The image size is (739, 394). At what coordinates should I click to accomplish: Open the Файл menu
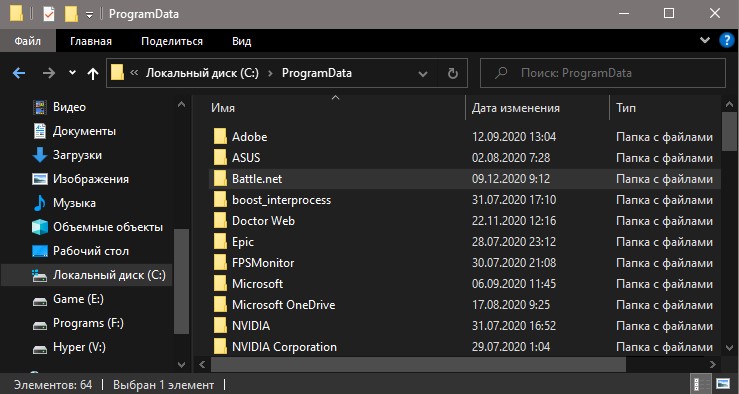(27, 41)
